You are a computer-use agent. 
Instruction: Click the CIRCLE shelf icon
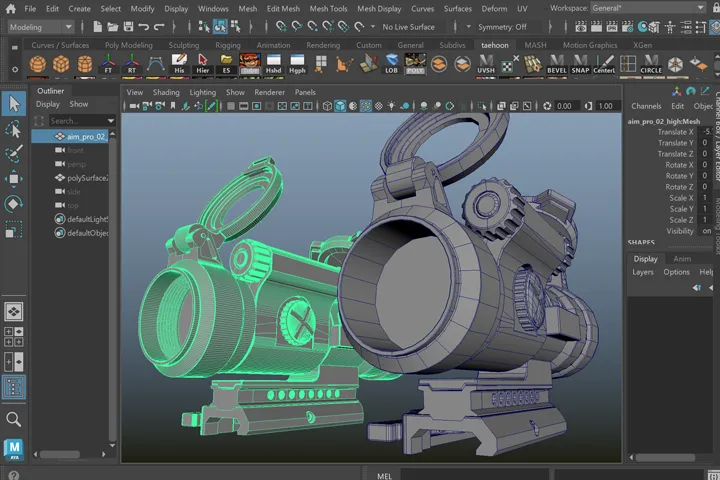click(x=651, y=64)
